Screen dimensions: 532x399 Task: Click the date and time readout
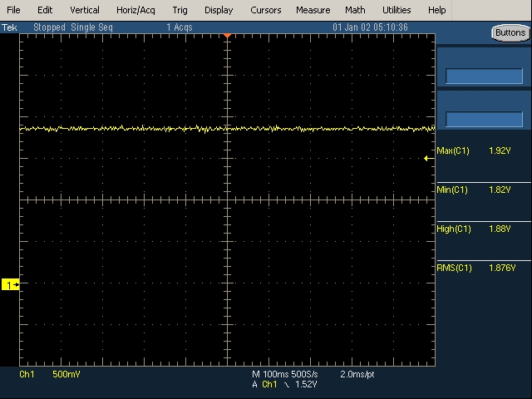[370, 27]
